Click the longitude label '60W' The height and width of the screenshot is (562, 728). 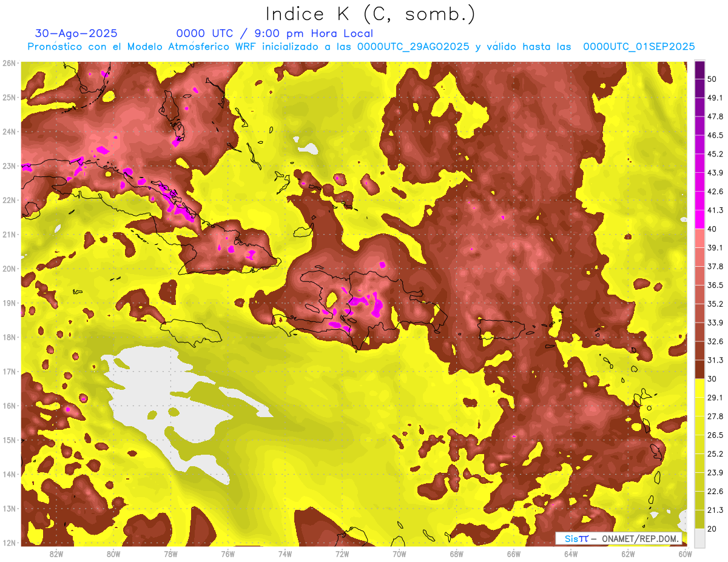[x=686, y=554]
